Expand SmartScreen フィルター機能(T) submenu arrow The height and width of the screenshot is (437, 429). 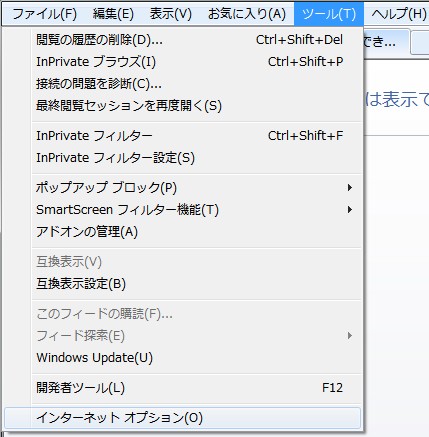(x=349, y=210)
